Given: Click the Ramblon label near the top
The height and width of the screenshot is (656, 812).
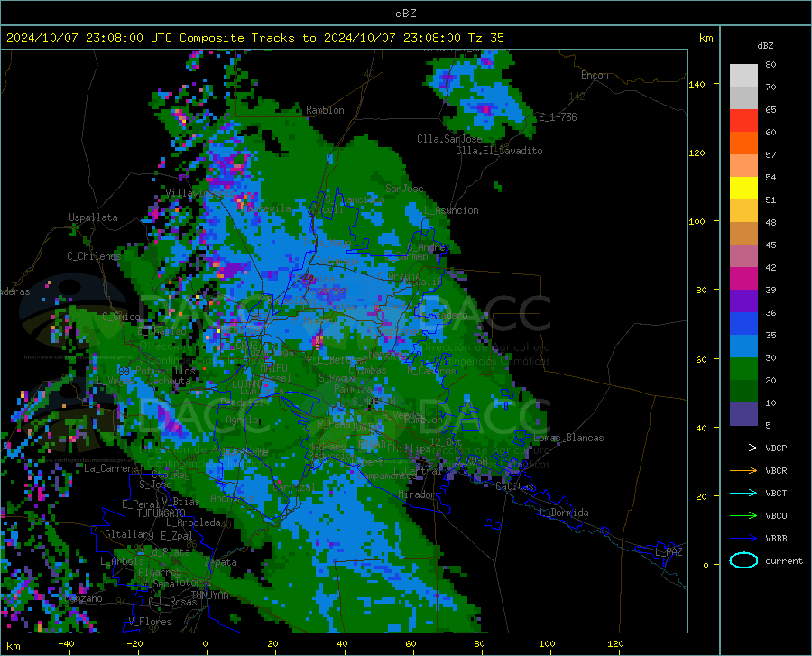Looking at the screenshot, I should coord(325,110).
